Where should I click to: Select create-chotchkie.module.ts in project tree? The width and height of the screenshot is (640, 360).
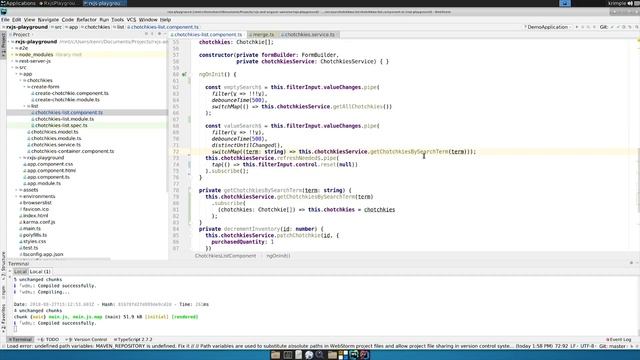(65, 100)
